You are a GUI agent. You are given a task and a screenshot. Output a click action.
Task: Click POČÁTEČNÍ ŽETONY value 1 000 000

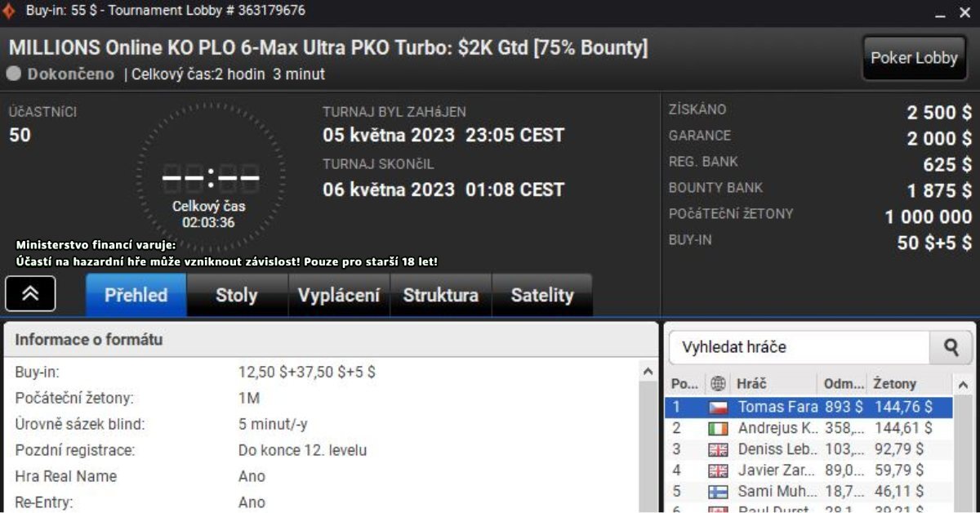pyautogui.click(x=929, y=217)
